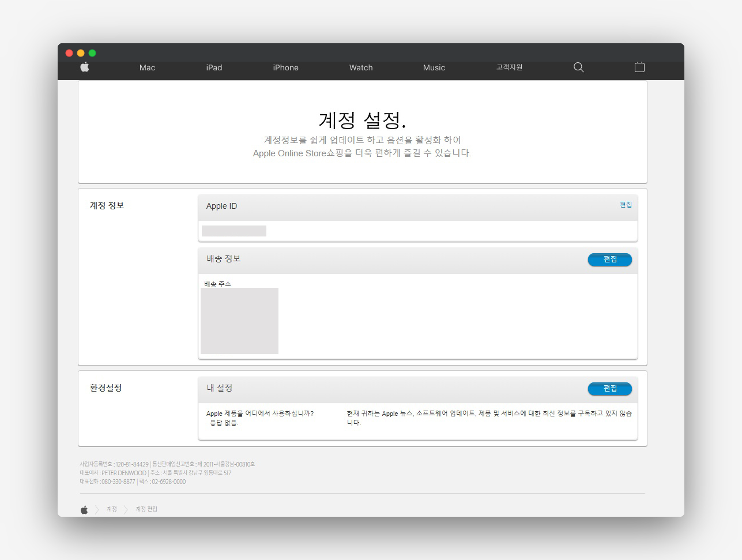Screen dimensions: 742x560
Task: Click the Apple logo in footer breadcrumb
Action: [84, 510]
